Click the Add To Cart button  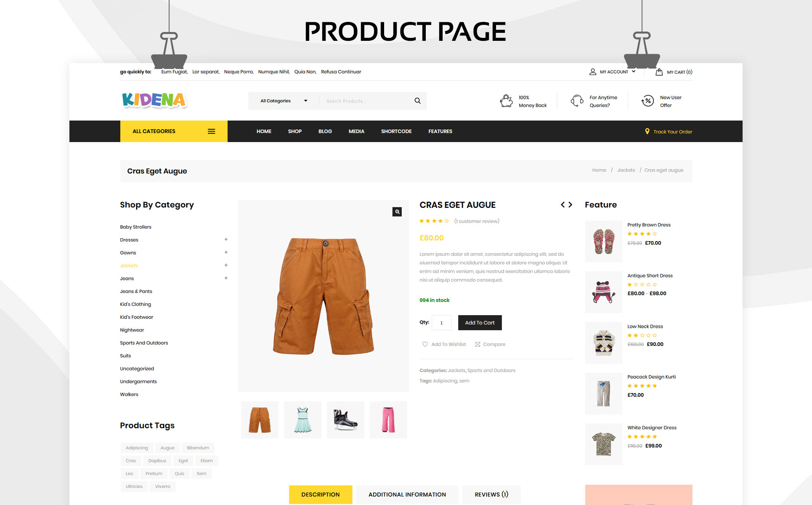pos(480,323)
